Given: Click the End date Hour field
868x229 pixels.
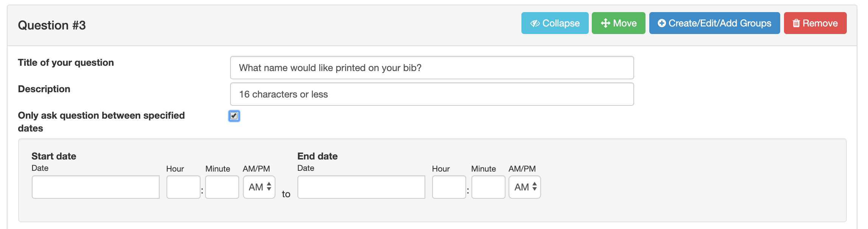Looking at the screenshot, I should tap(449, 187).
